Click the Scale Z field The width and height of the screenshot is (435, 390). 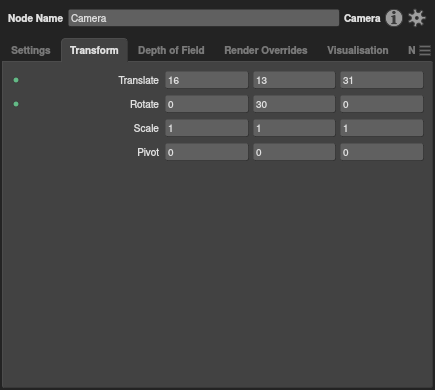click(382, 128)
